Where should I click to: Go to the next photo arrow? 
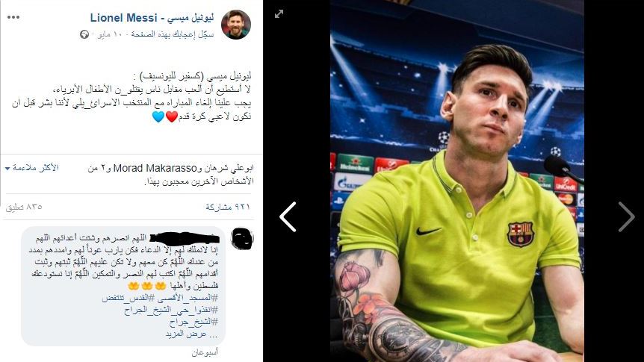tap(626, 216)
